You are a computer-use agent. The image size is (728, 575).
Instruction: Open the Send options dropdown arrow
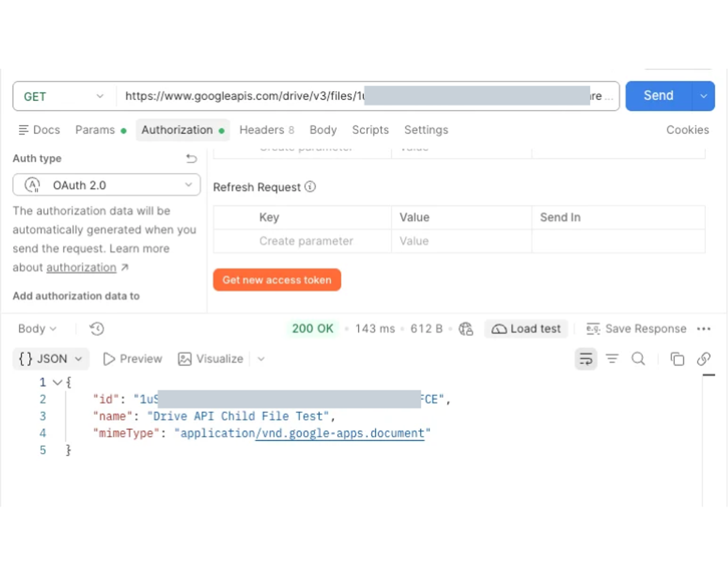(703, 96)
